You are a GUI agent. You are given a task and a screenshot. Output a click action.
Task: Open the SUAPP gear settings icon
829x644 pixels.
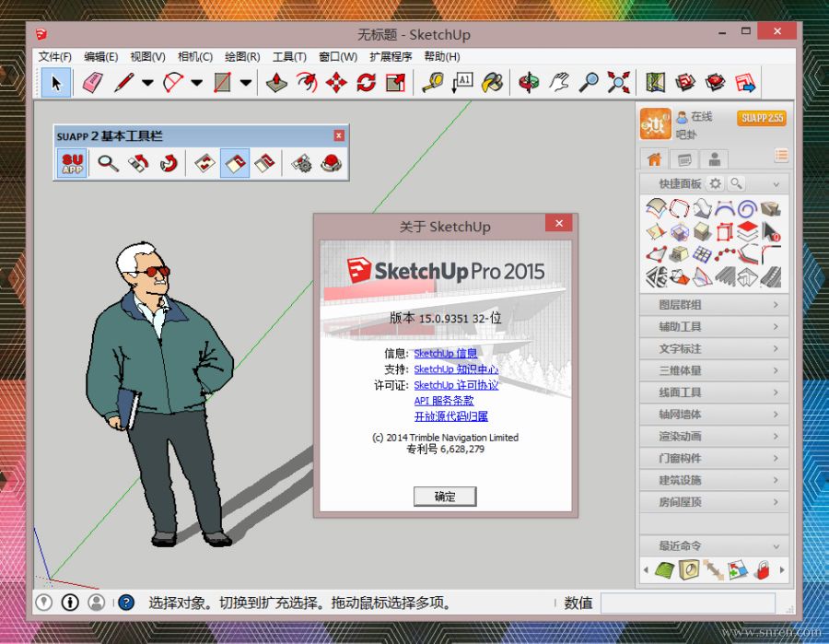point(301,163)
